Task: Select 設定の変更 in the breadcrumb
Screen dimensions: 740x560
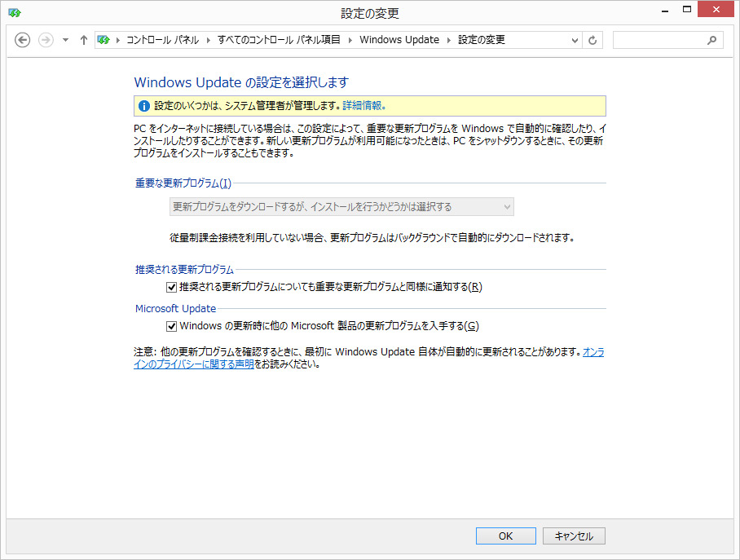Action: (482, 40)
